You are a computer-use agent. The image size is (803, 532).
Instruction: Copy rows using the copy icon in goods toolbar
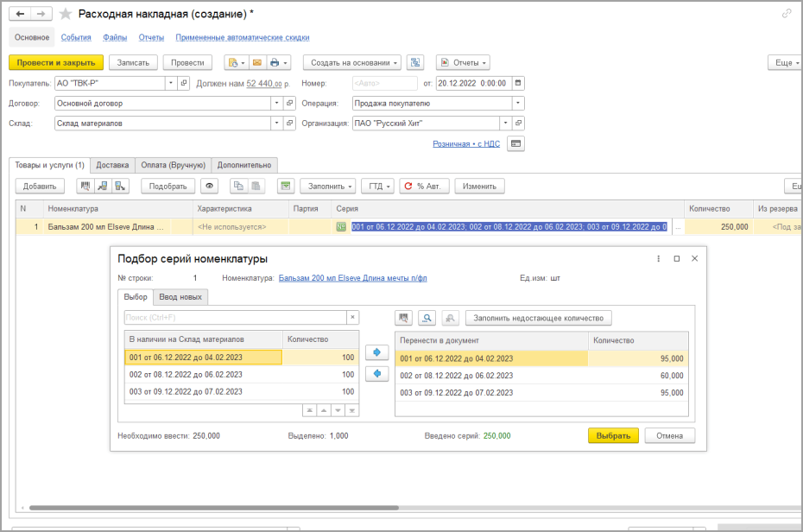point(238,187)
